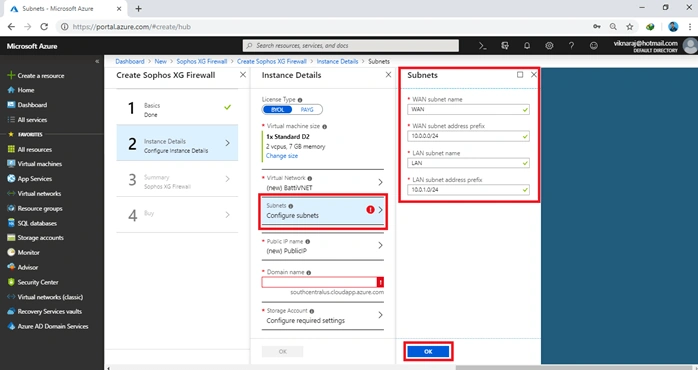698x370 pixels.
Task: Click License Type info icon
Action: click(x=300, y=100)
